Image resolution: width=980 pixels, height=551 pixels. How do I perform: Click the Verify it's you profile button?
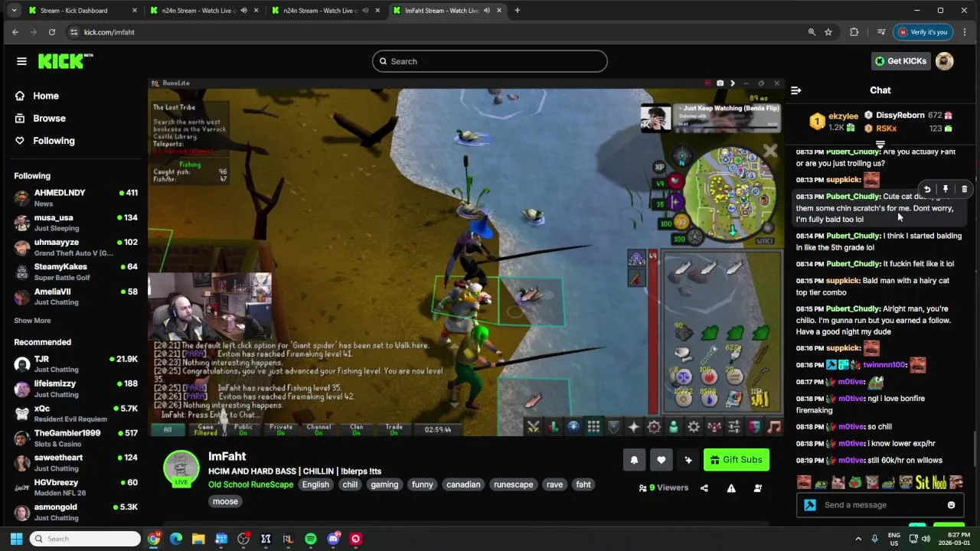pyautogui.click(x=923, y=32)
